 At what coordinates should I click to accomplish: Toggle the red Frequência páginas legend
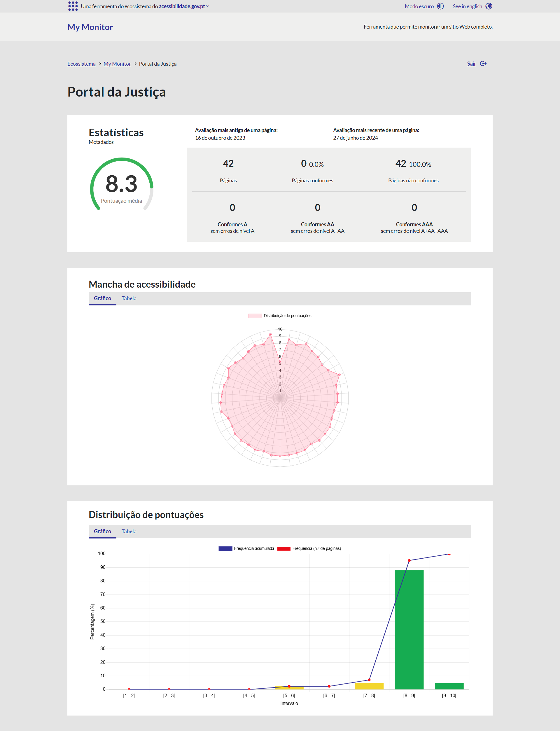click(284, 548)
